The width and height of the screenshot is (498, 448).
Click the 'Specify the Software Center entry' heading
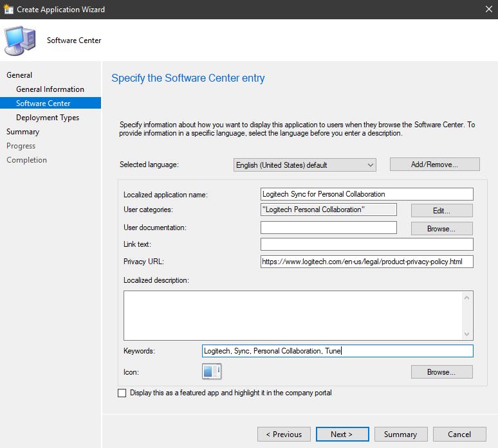[188, 78]
